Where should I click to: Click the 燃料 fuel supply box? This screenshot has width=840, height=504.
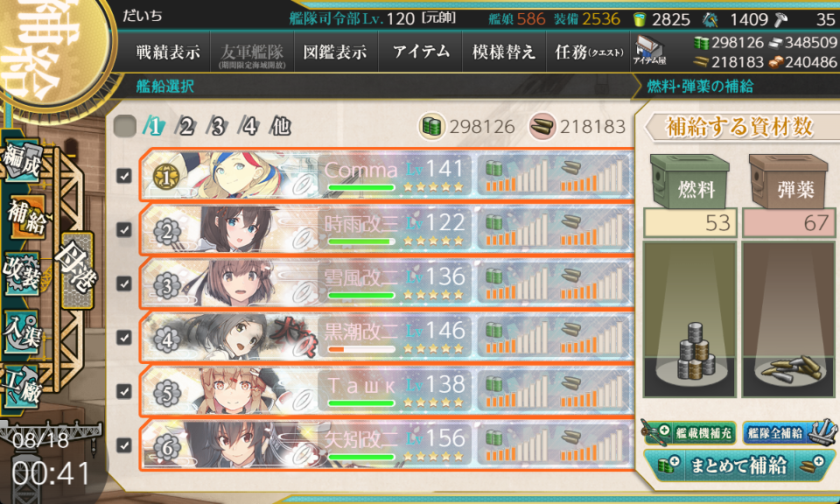pos(689,182)
